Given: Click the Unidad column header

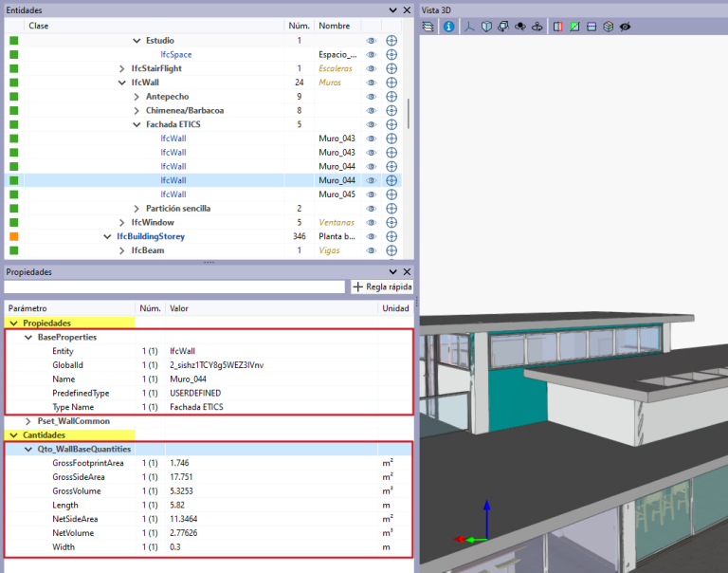Looking at the screenshot, I should pyautogui.click(x=395, y=308).
